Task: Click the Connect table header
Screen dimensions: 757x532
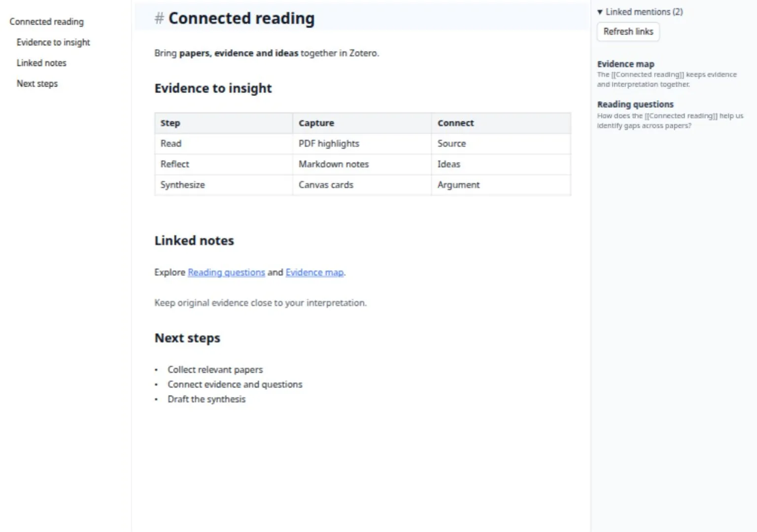Action: pos(501,123)
